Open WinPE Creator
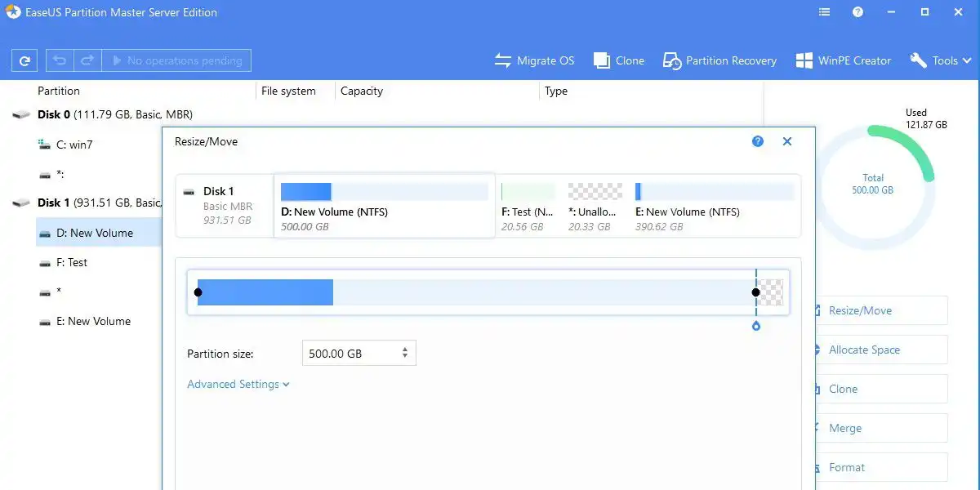 tap(844, 60)
